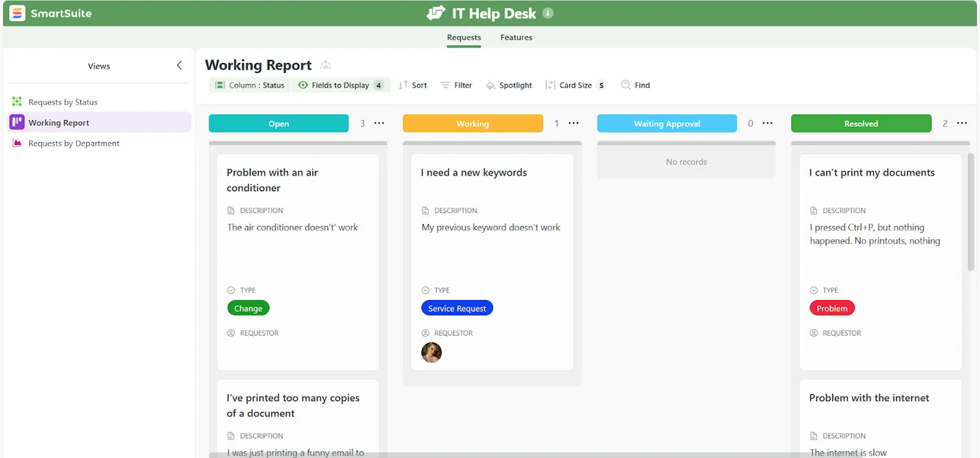Click the red Problem type tag
The image size is (980, 458).
pos(832,309)
